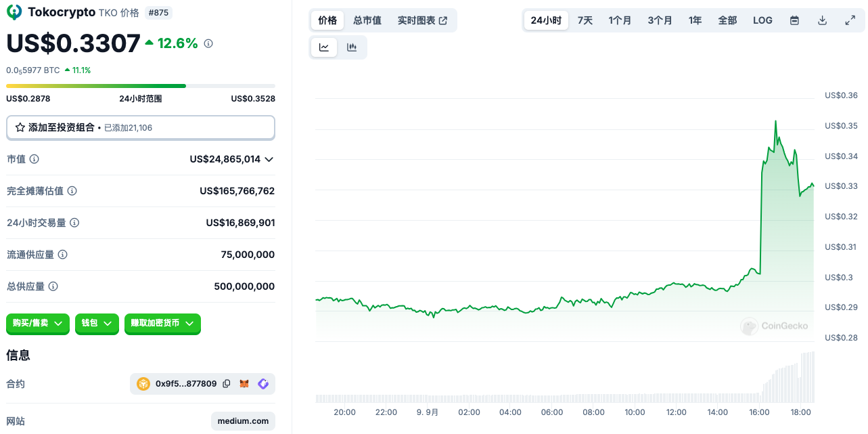Open the 钱包 dropdown
This screenshot has height=434, width=868.
pos(97,324)
